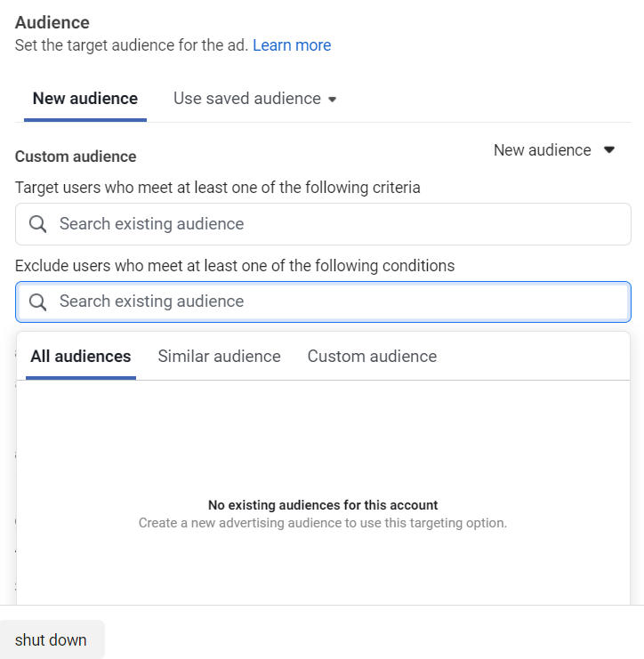
Task: Click the Create a new advertising audience hint text
Action: (323, 523)
